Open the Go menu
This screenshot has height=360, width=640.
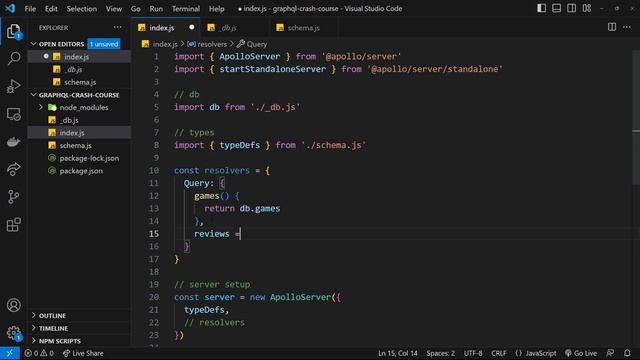(x=136, y=9)
